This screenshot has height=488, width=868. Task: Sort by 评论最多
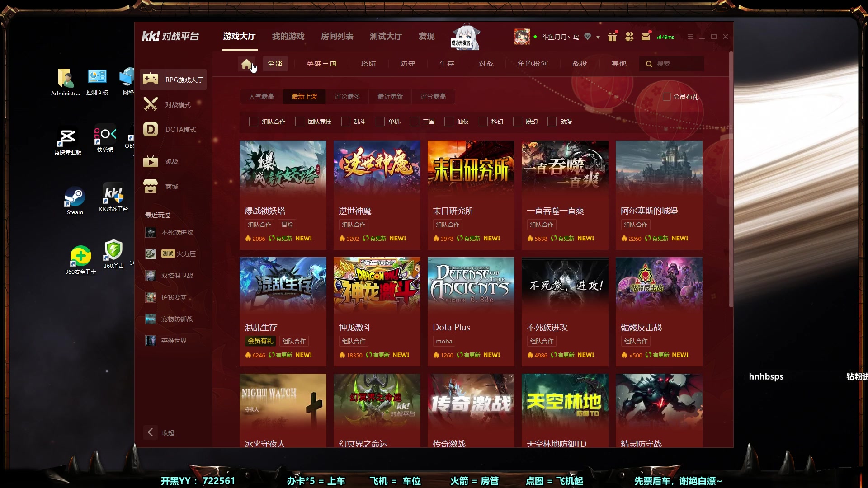pyautogui.click(x=347, y=96)
